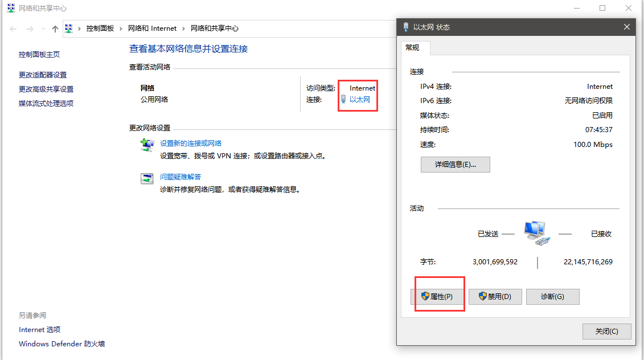Viewport: 644px width, 360px height.
Task: Minimize the 网络和共享中心 window
Action: point(577,8)
